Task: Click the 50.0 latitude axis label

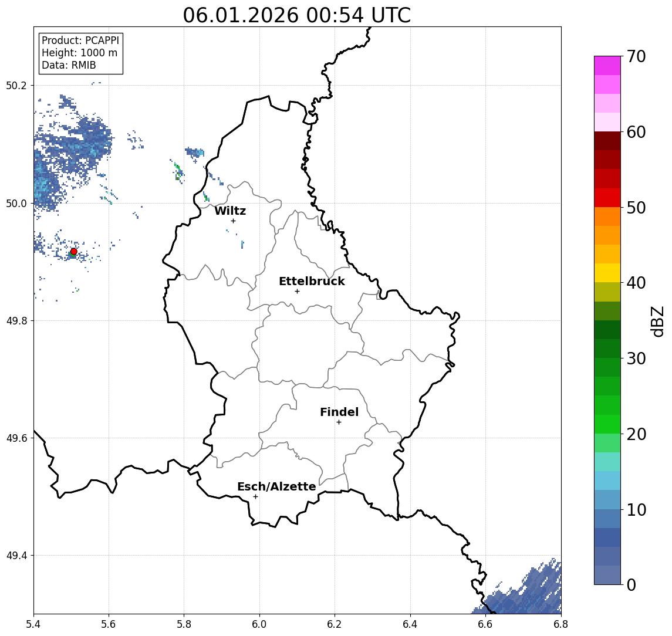Action: click(x=16, y=204)
